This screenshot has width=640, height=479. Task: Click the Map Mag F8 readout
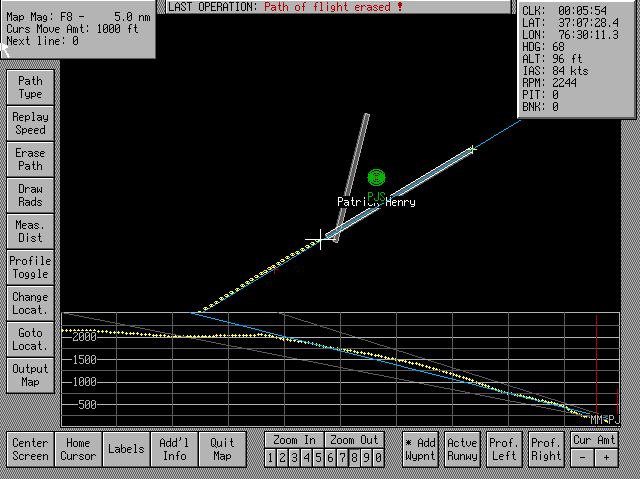78,17
